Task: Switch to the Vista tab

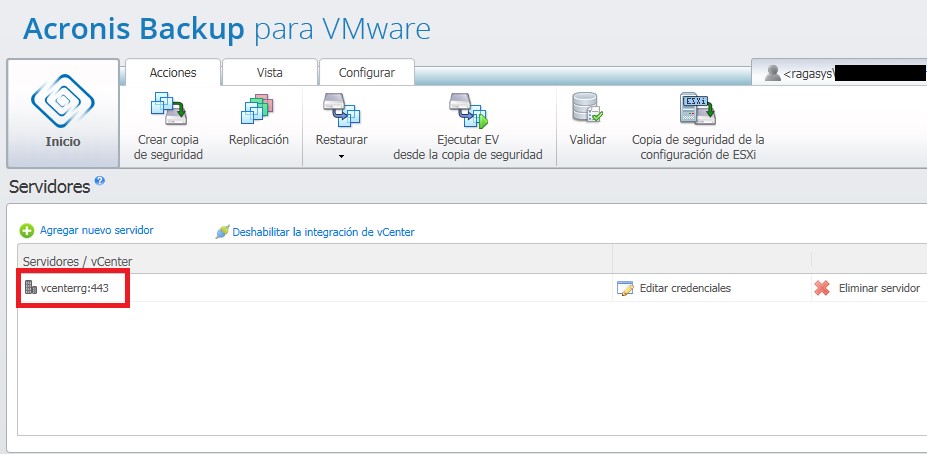Action: click(x=269, y=72)
